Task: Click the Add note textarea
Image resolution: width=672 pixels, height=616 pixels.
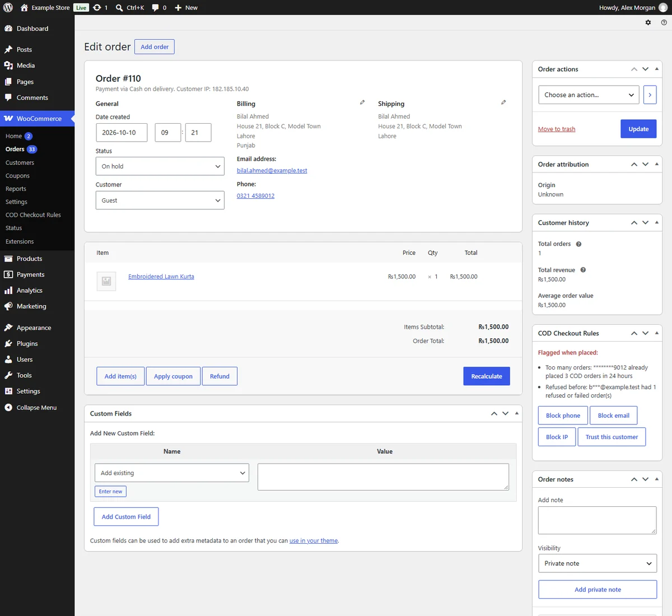Action: pos(598,520)
